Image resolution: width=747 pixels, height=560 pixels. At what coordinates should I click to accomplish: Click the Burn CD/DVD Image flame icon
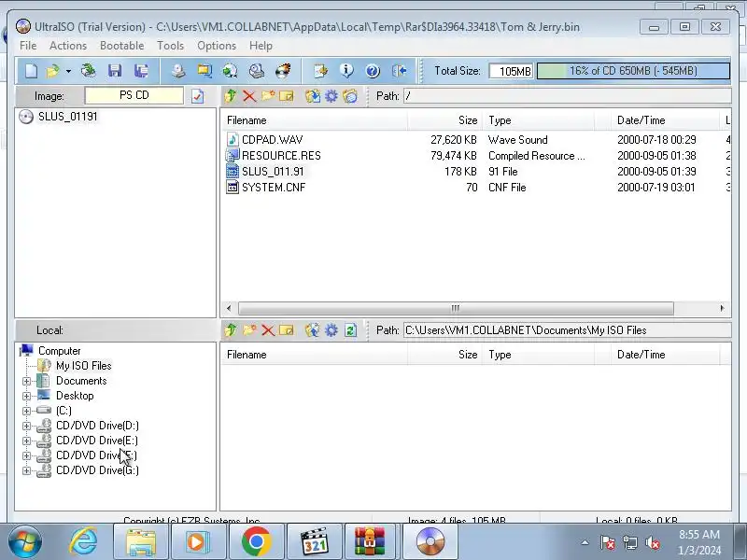(x=283, y=71)
